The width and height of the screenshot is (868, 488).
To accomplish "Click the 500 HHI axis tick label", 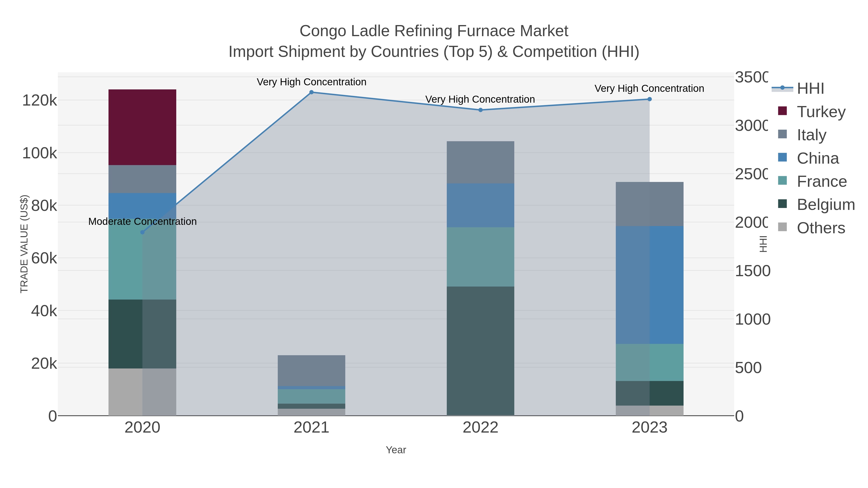I will coord(748,368).
